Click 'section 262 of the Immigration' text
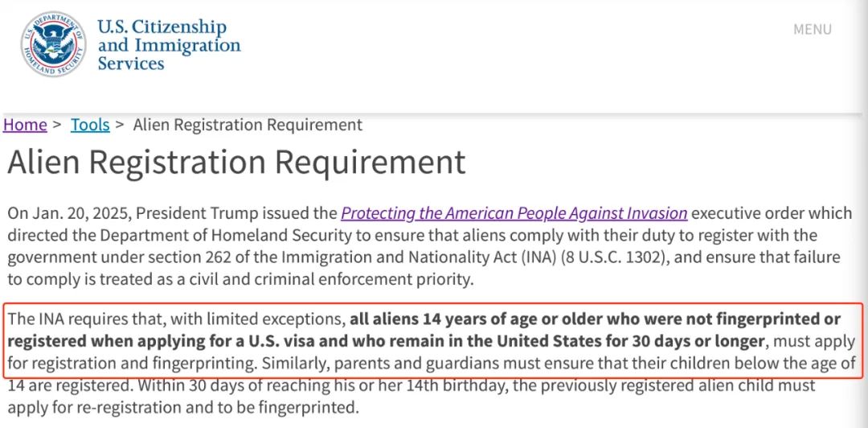 click(215, 257)
